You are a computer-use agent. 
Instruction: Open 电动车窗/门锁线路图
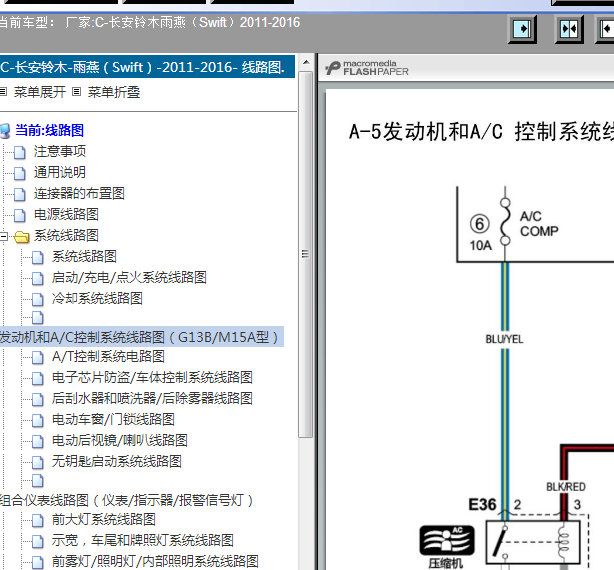click(113, 420)
